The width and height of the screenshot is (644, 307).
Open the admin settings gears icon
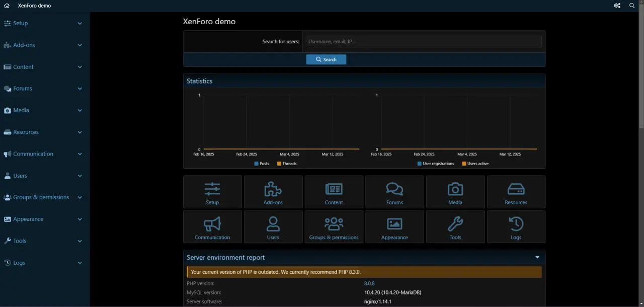pyautogui.click(x=617, y=6)
